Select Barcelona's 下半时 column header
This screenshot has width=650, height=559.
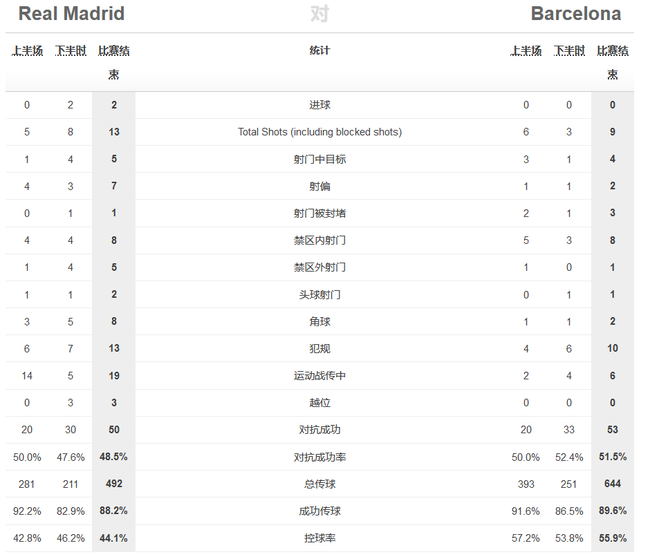click(x=569, y=51)
